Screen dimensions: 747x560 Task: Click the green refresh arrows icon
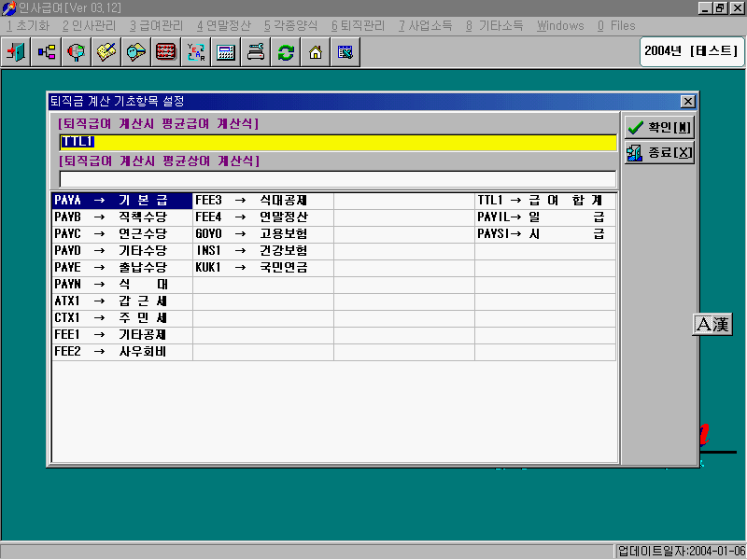(285, 52)
